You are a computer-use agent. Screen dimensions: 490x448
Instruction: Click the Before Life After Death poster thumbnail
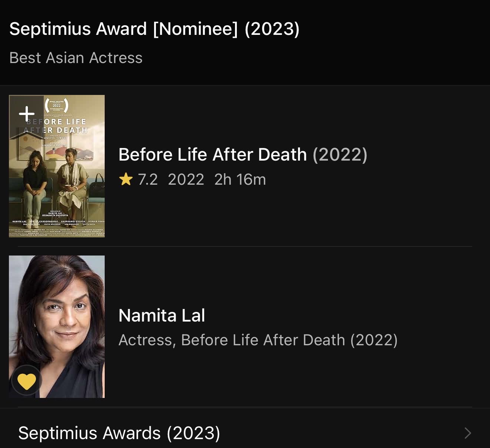56,166
